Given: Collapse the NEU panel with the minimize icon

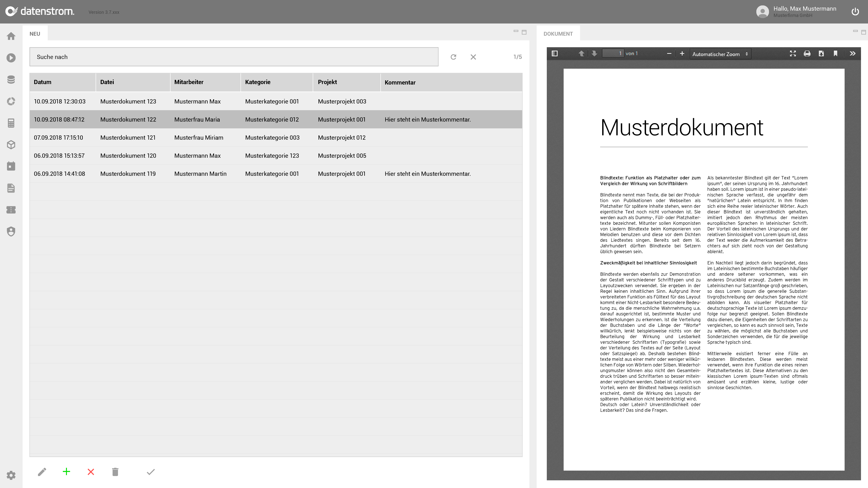Looking at the screenshot, I should point(516,31).
